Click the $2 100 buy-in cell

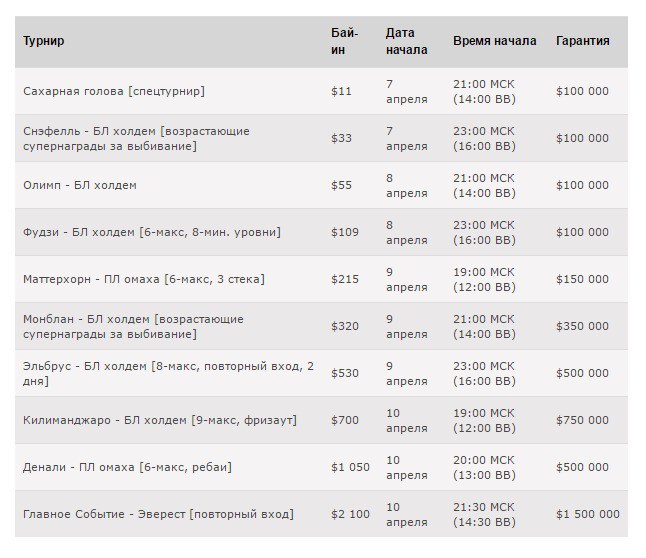pyautogui.click(x=350, y=514)
